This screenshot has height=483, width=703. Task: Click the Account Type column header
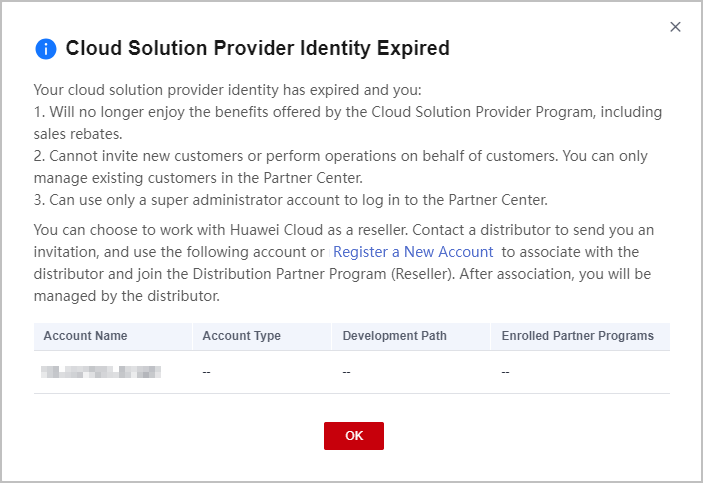(241, 336)
